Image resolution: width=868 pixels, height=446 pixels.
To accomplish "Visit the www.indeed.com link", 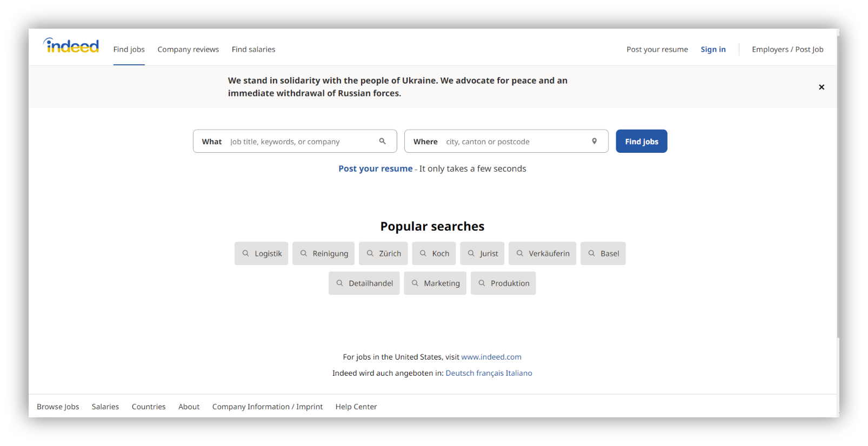I will pyautogui.click(x=491, y=357).
